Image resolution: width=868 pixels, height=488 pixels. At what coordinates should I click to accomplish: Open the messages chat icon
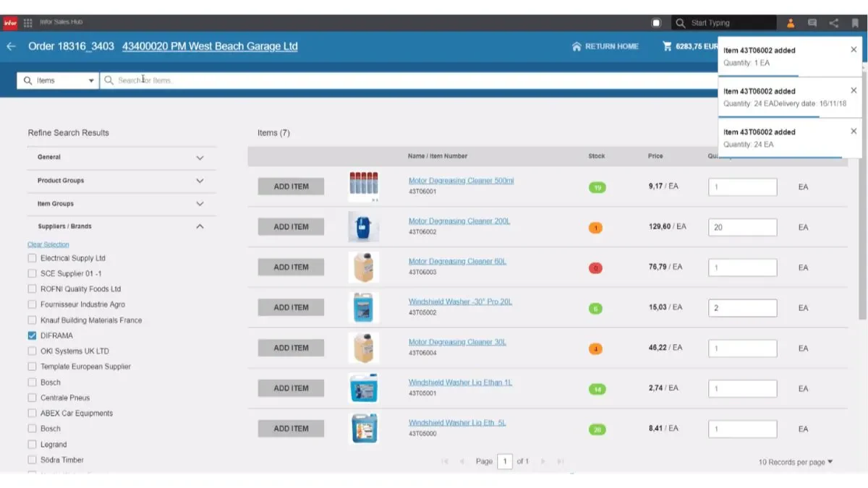pos(812,23)
